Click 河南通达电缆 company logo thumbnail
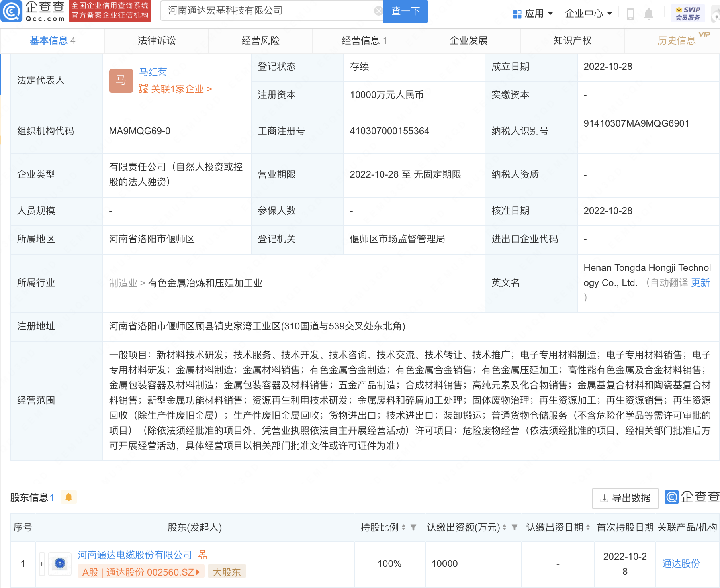The height and width of the screenshot is (588, 720). coord(60,563)
